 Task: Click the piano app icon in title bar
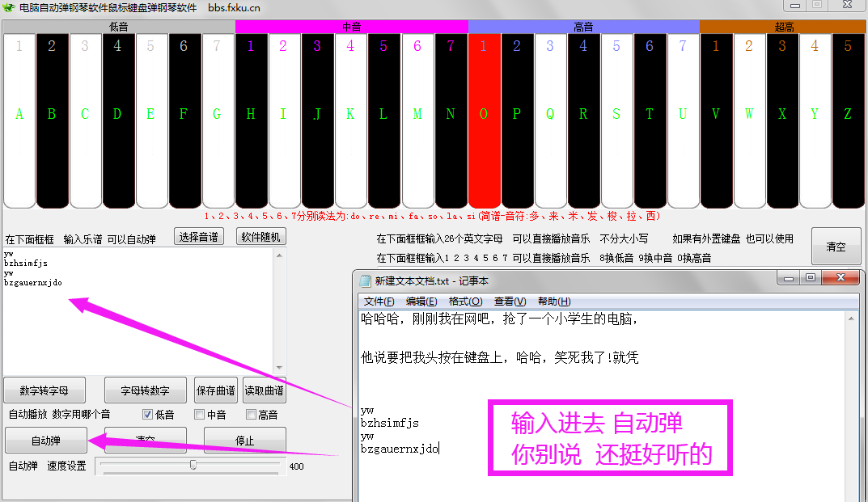tap(8, 8)
